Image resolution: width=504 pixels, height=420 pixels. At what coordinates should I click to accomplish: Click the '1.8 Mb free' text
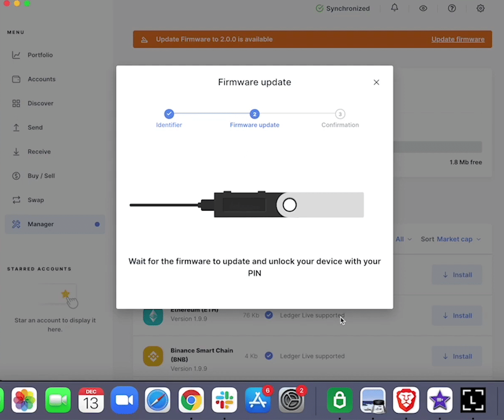466,162
